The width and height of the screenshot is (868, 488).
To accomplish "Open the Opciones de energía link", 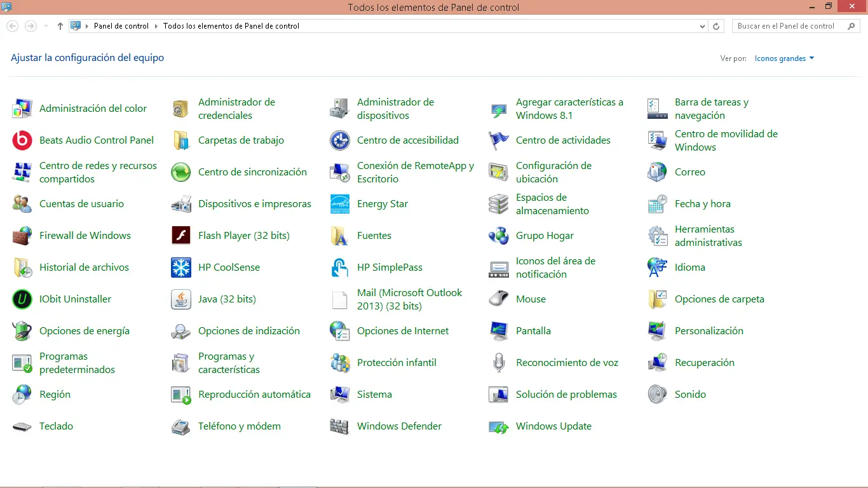I will click(x=85, y=331).
